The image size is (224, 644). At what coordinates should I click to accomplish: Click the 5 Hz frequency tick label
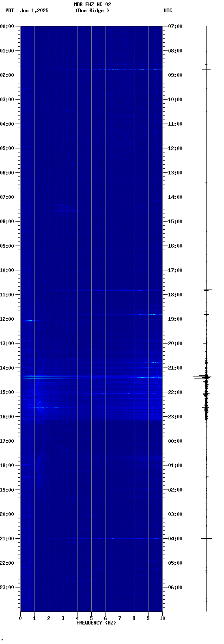[91, 618]
